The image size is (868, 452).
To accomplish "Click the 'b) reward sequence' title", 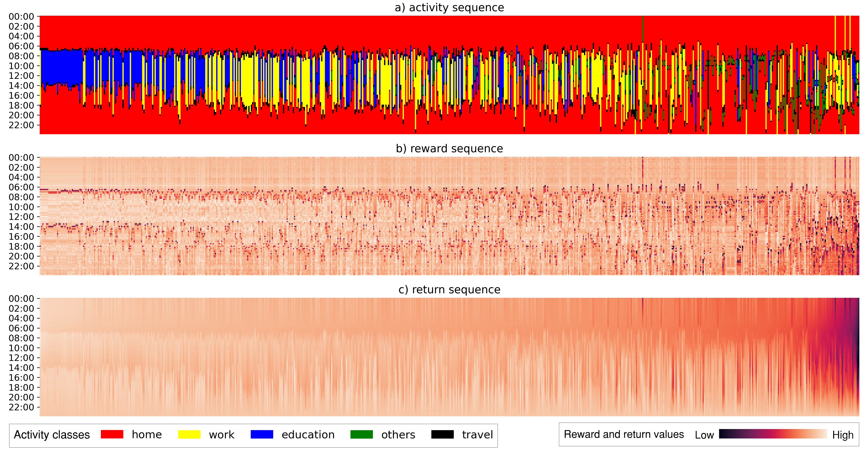I will click(x=449, y=148).
